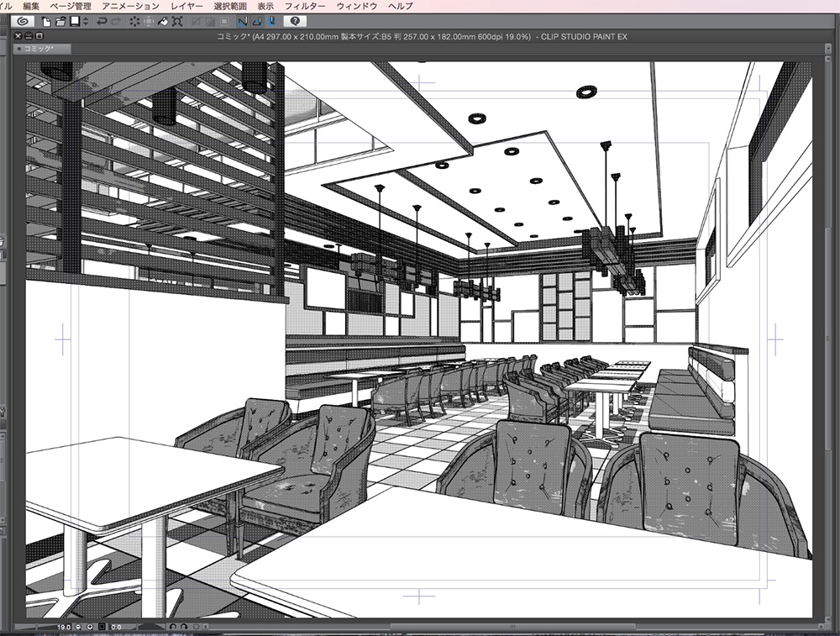The image size is (840, 636).
Task: Save the comic with floppy disk icon
Action: pyautogui.click(x=75, y=21)
